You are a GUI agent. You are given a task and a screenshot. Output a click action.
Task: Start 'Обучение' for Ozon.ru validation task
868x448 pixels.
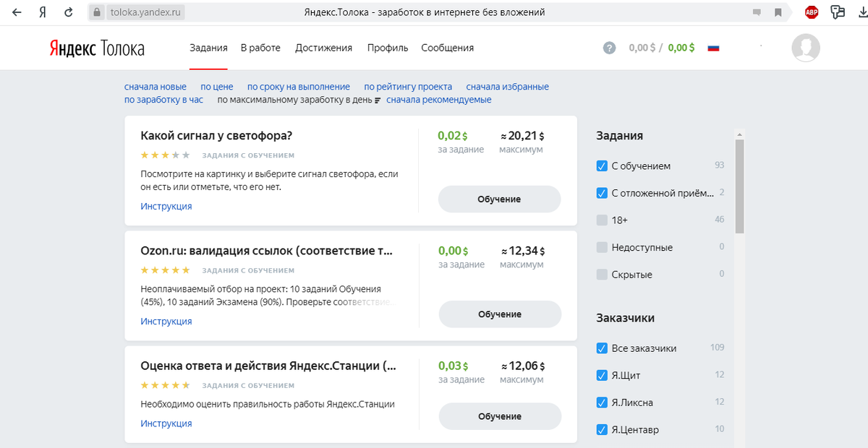pyautogui.click(x=499, y=314)
